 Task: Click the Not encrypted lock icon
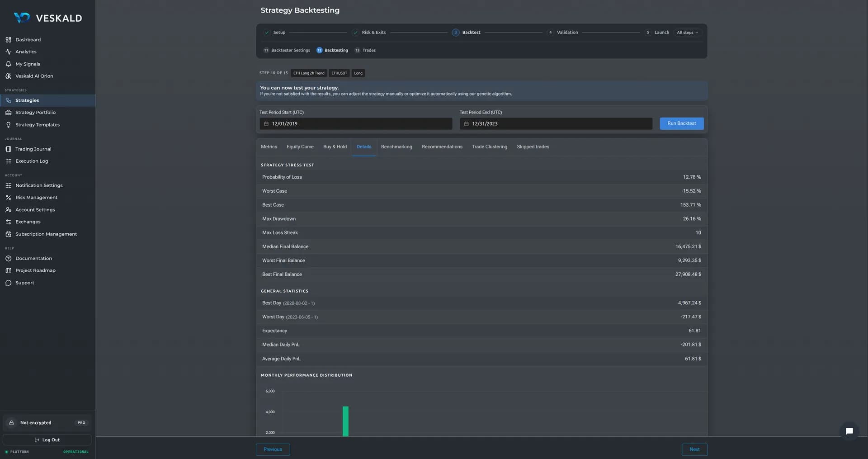[x=12, y=423]
